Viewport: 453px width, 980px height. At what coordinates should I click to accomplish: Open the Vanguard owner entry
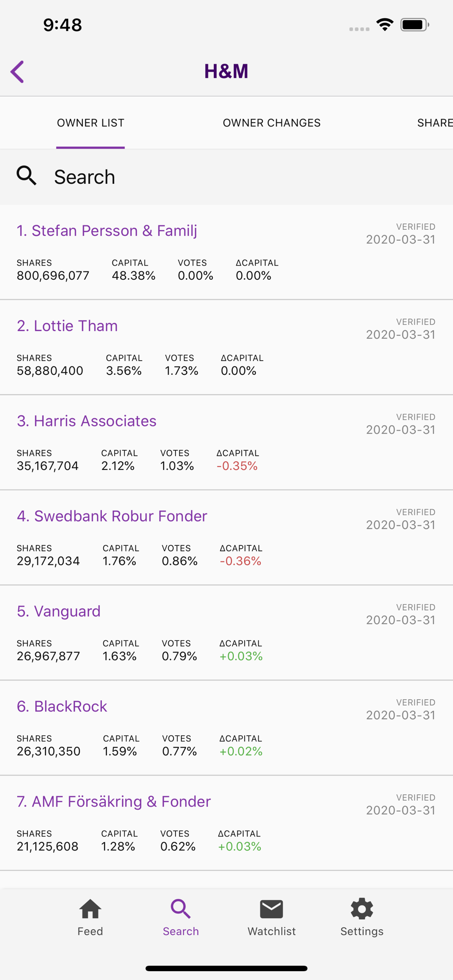click(226, 633)
